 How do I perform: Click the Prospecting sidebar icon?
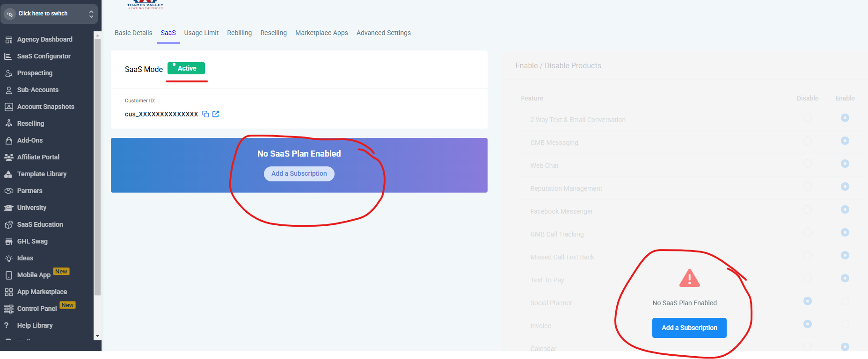pyautogui.click(x=8, y=73)
